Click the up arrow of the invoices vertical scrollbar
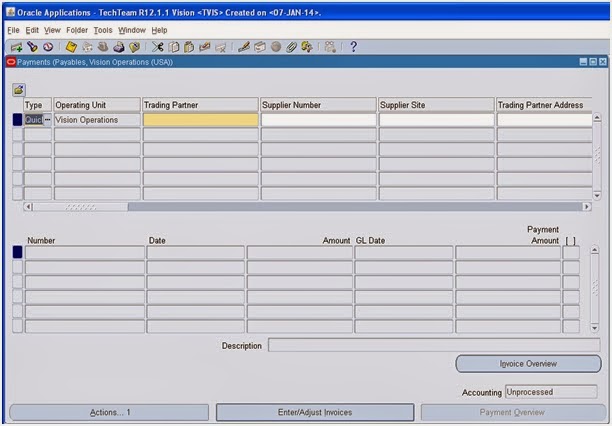The height and width of the screenshot is (426, 612). (x=594, y=250)
